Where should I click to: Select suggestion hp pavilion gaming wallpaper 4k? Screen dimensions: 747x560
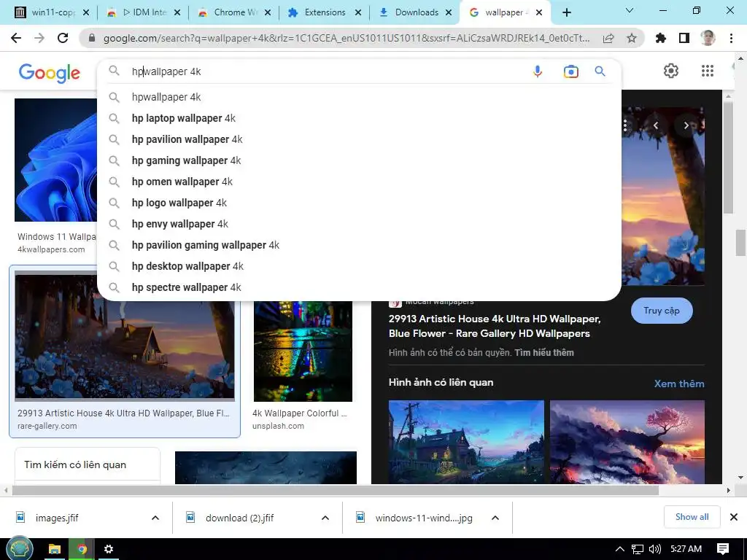pyautogui.click(x=359, y=245)
